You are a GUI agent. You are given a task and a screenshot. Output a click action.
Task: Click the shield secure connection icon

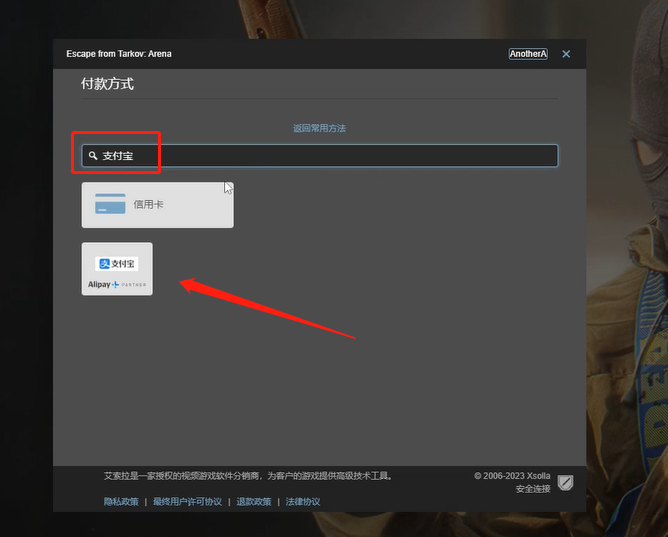coord(565,482)
